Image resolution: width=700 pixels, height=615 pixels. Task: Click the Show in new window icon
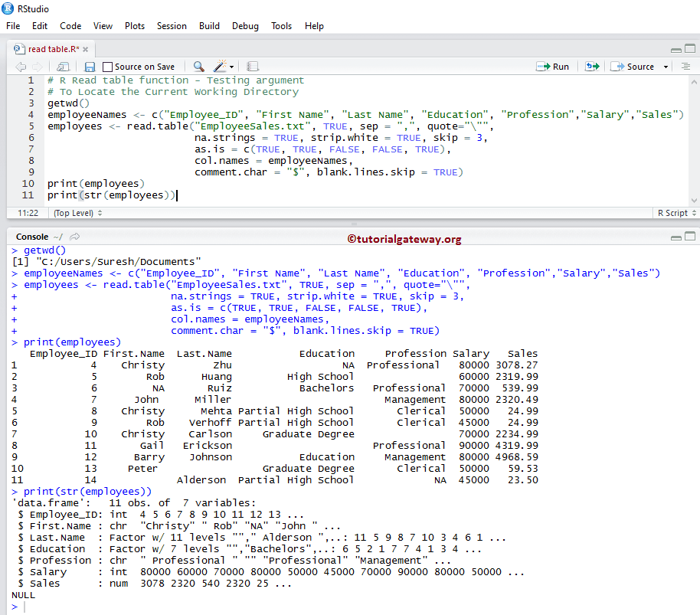click(63, 67)
